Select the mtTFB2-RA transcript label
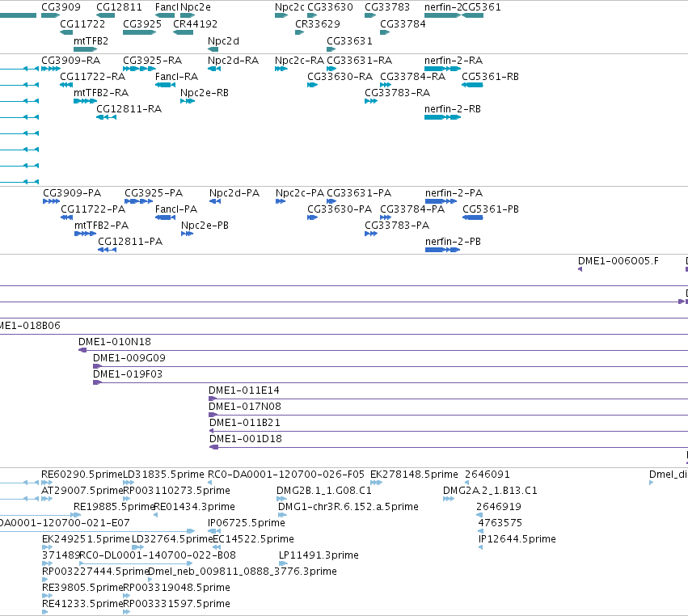 (101, 93)
